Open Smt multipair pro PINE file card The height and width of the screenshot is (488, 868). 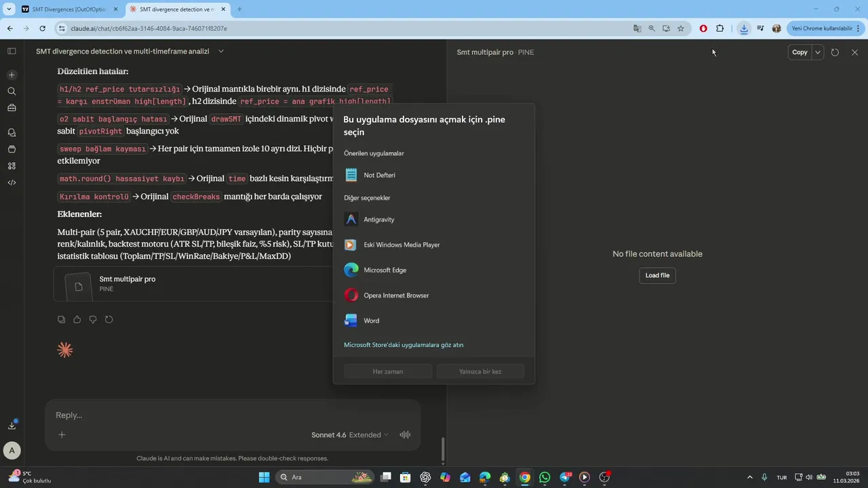click(193, 284)
